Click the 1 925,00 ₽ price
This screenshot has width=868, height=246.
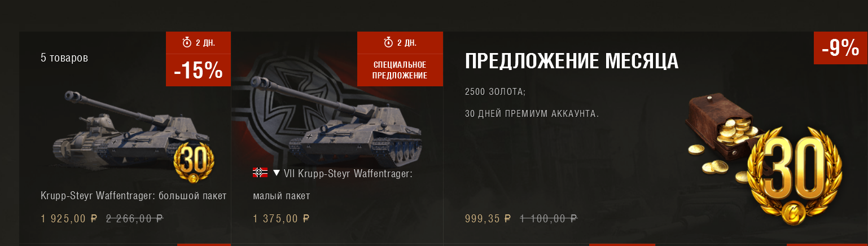(x=71, y=218)
